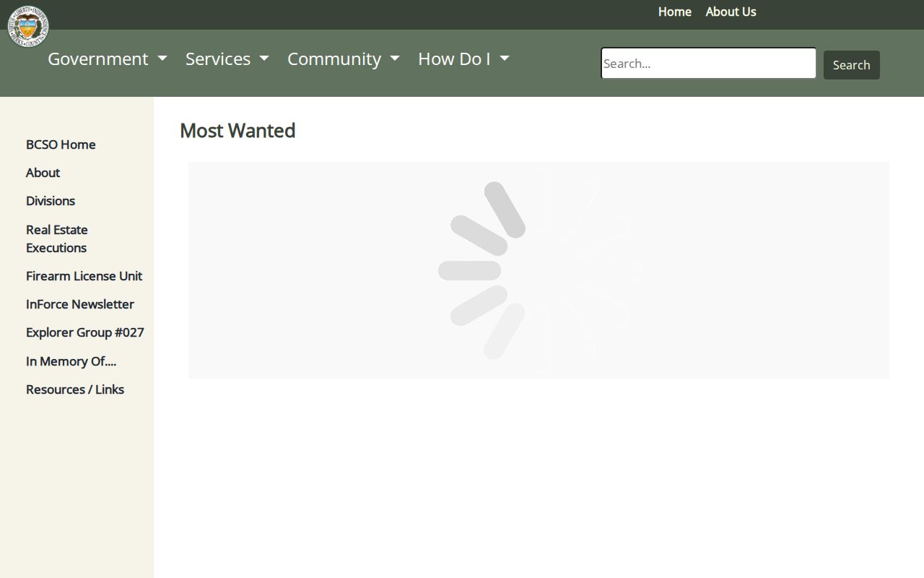View the InForce Newsletter link

(80, 304)
